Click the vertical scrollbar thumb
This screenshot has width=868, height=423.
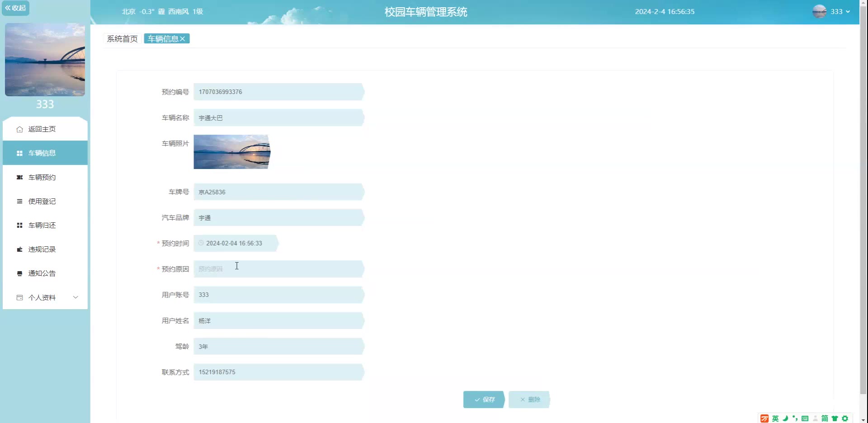click(863, 201)
